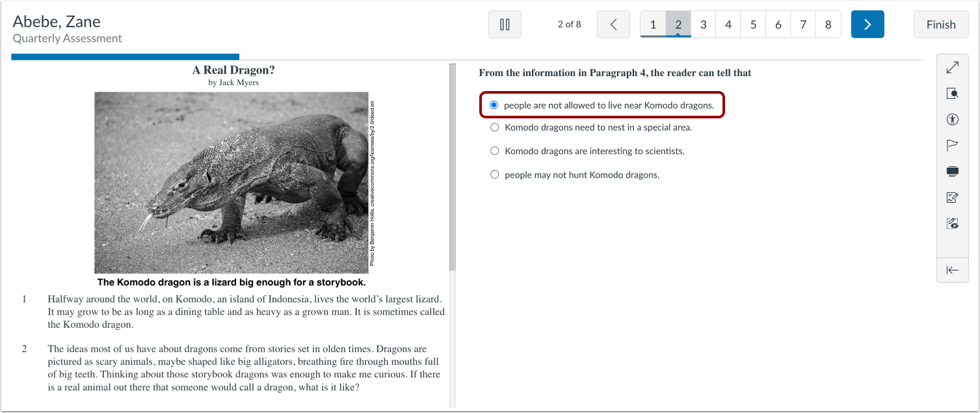Click the blue assessment progress bar

click(x=125, y=57)
